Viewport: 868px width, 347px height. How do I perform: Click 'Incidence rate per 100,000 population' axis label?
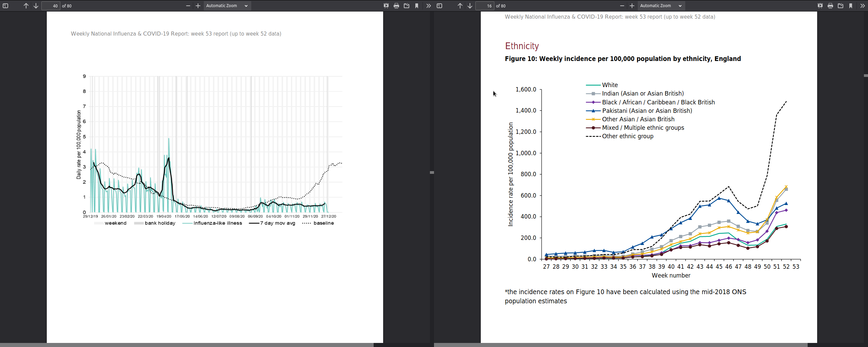tap(511, 174)
